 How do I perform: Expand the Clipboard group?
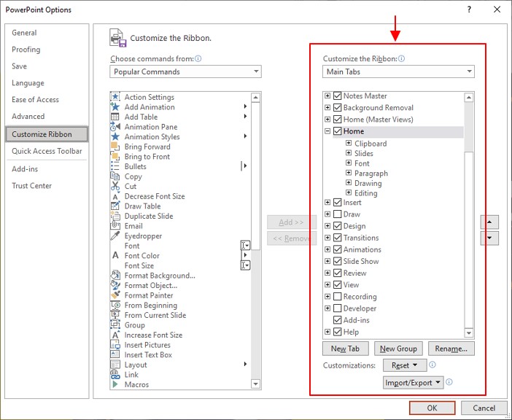[349, 143]
